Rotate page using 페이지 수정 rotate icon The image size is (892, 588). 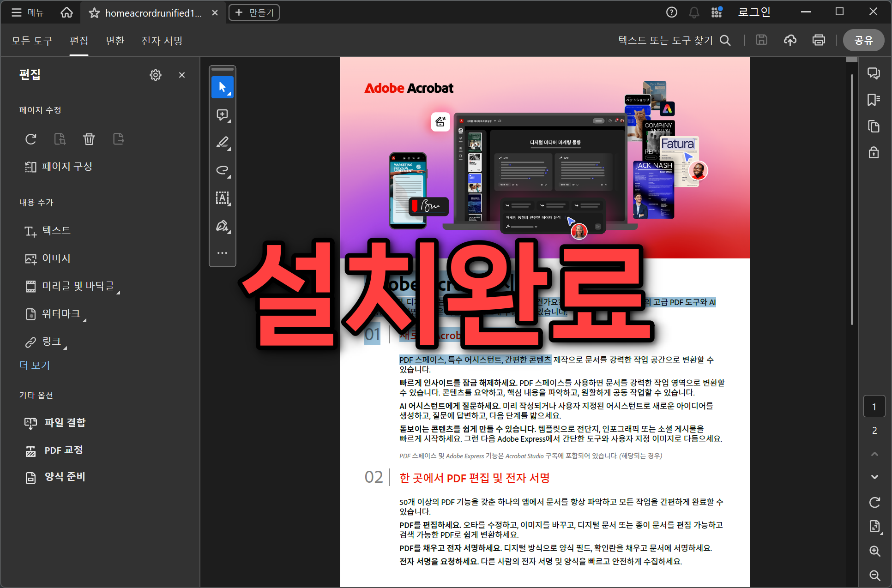pyautogui.click(x=31, y=139)
